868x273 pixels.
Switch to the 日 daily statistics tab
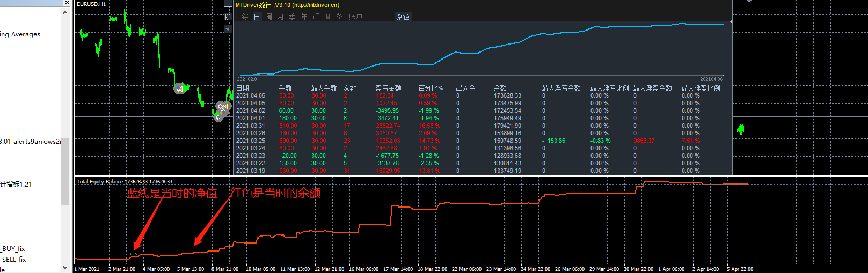coord(257,17)
